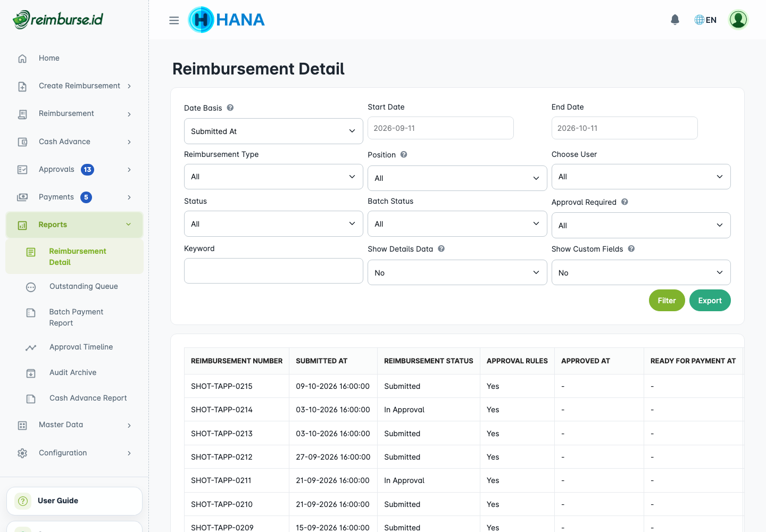Click the reimburse.id logo
This screenshot has width=766, height=532.
(58, 20)
